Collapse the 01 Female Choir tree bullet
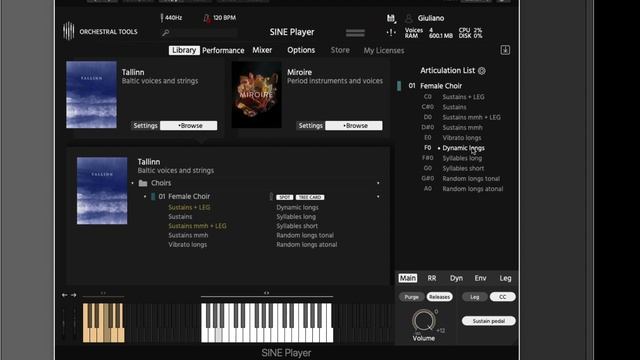This screenshot has width=640, height=360. [145, 197]
